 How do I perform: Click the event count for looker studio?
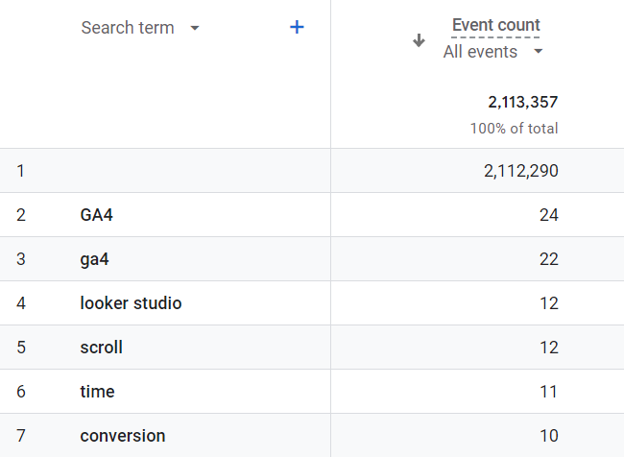point(548,303)
